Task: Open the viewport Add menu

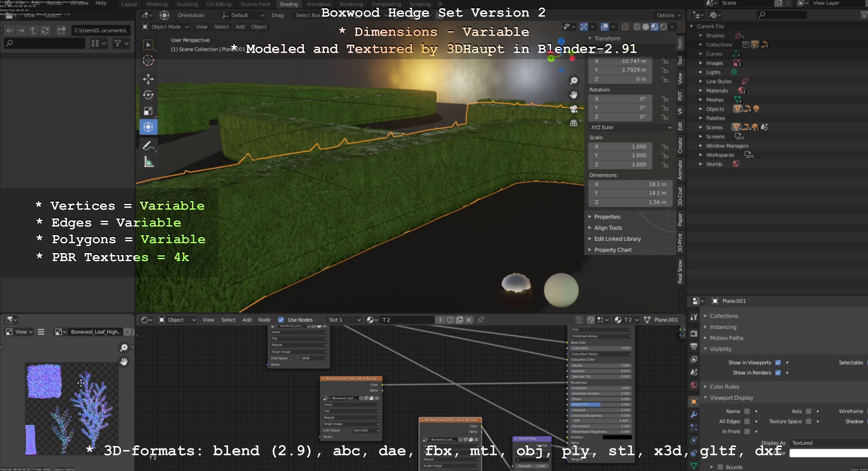Action: coord(240,27)
